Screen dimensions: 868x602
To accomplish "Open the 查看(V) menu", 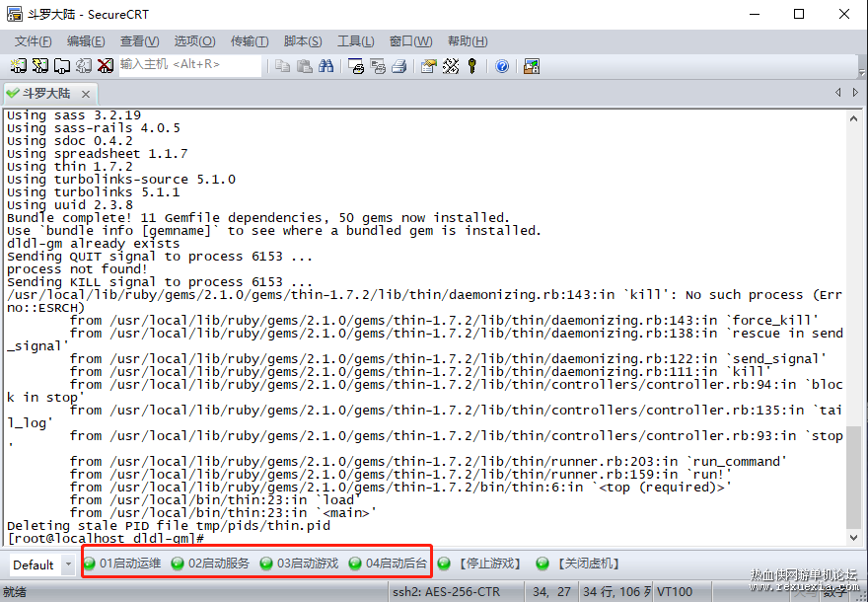I will (139, 41).
